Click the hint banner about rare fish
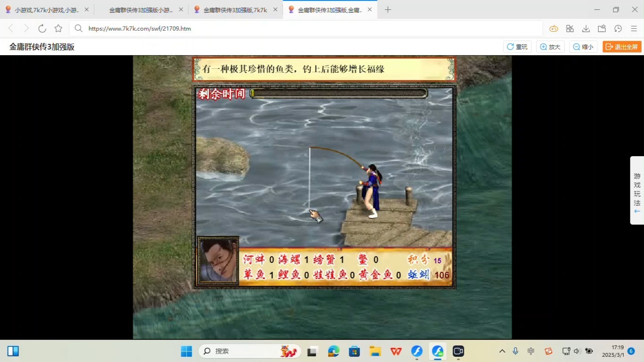This screenshot has width=644, height=362. 324,69
